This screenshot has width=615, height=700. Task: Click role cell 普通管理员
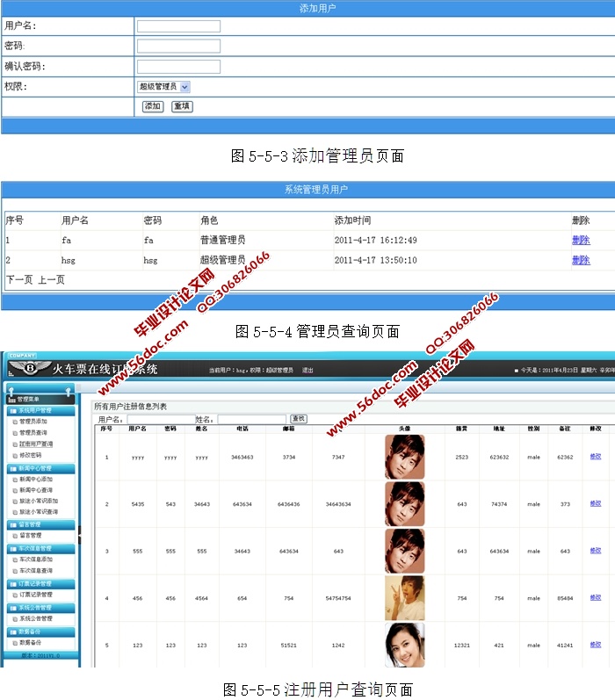point(222,240)
